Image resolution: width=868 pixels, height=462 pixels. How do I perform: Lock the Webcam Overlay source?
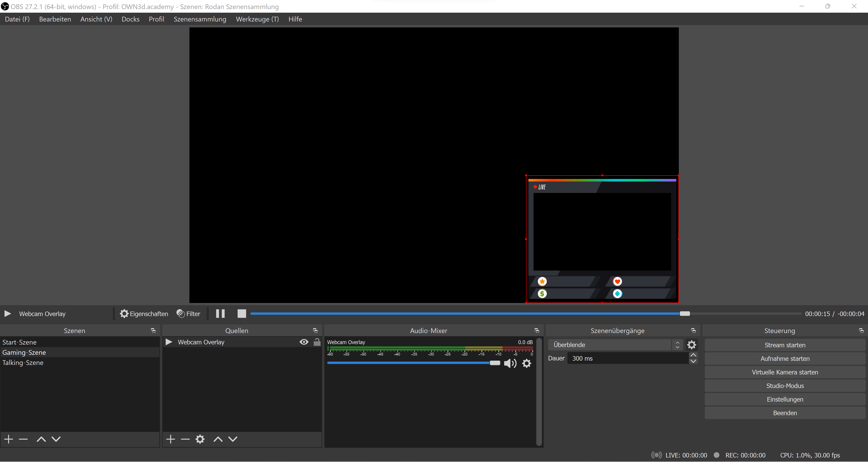(317, 342)
